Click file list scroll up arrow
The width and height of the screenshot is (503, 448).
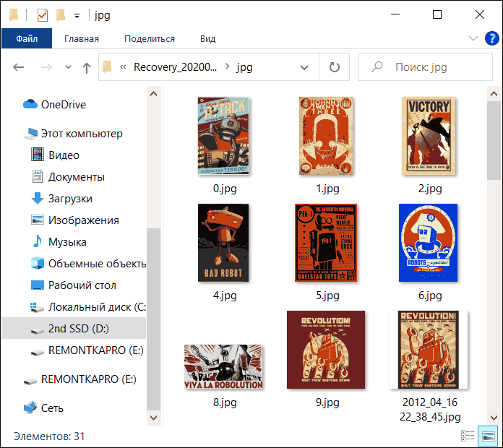click(x=494, y=94)
